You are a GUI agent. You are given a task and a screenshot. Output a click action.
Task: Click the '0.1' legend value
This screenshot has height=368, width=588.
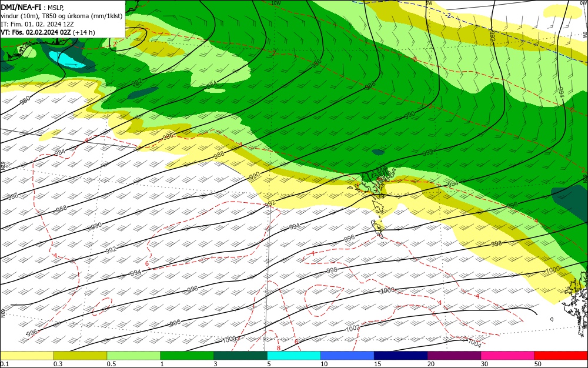pyautogui.click(x=5, y=364)
